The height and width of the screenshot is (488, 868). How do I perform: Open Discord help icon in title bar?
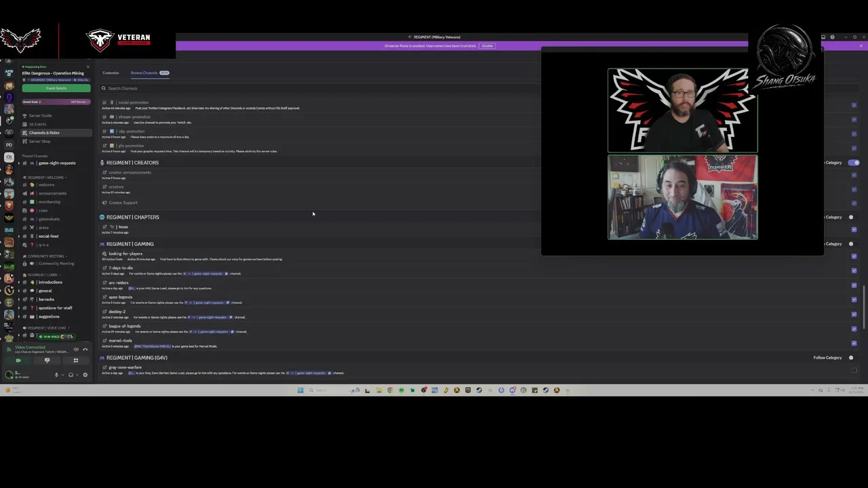832,37
